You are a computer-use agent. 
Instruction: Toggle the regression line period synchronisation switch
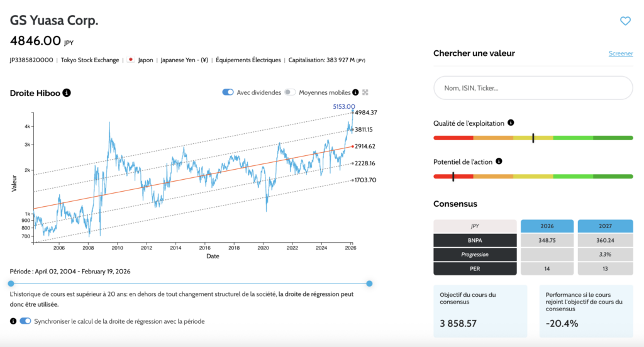click(x=25, y=321)
